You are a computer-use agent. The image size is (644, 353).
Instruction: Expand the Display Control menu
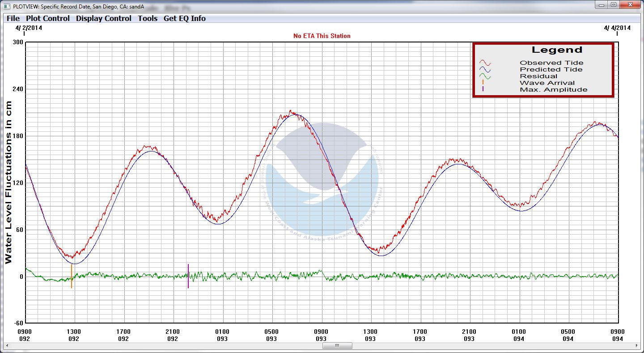[103, 18]
